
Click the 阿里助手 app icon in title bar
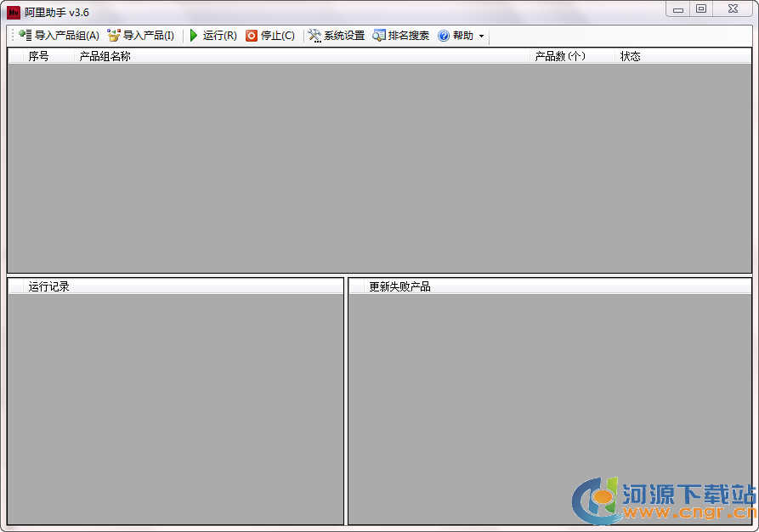point(14,12)
